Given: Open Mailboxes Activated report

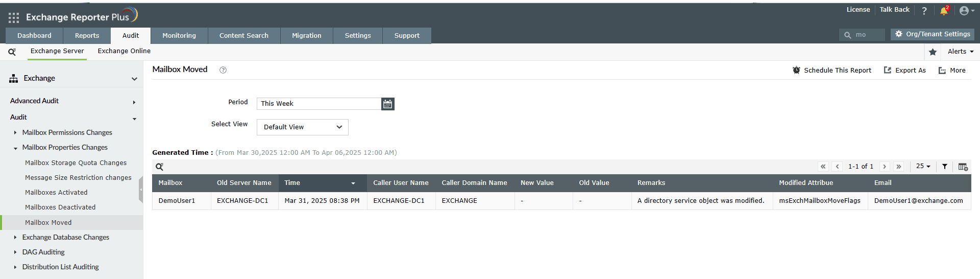Looking at the screenshot, I should 56,193.
